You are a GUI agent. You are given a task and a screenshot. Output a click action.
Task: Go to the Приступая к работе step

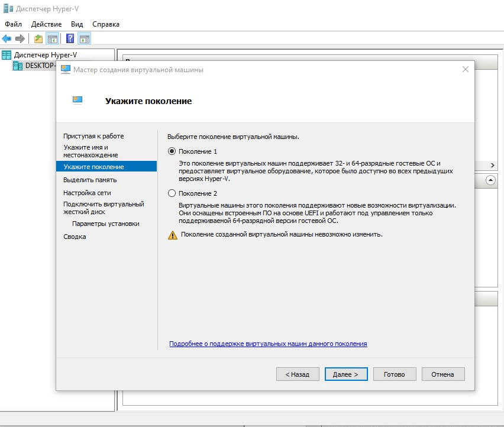coord(93,136)
